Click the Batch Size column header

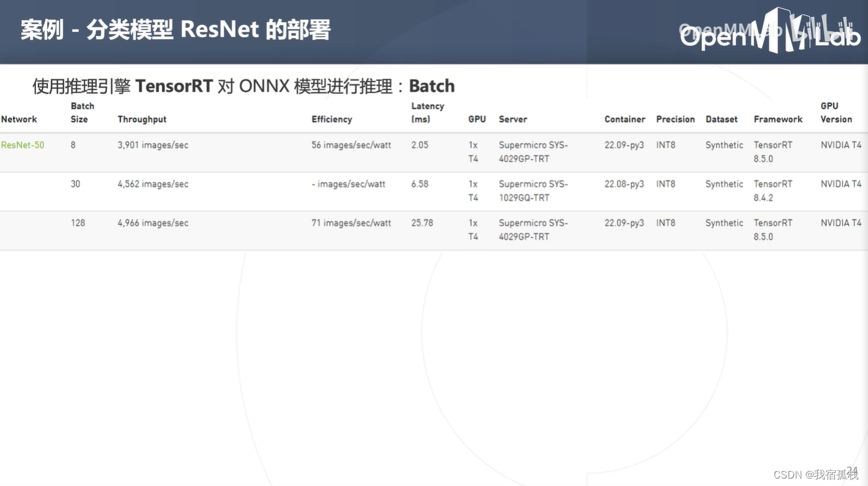pos(83,112)
